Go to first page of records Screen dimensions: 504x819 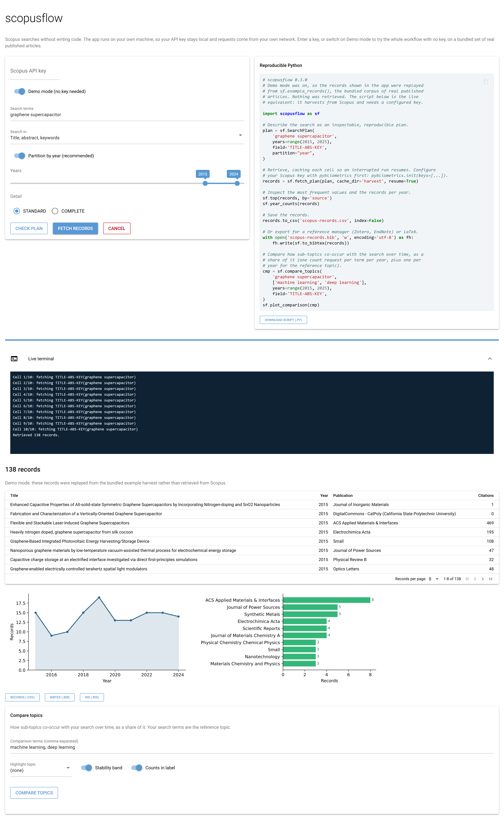click(x=467, y=579)
